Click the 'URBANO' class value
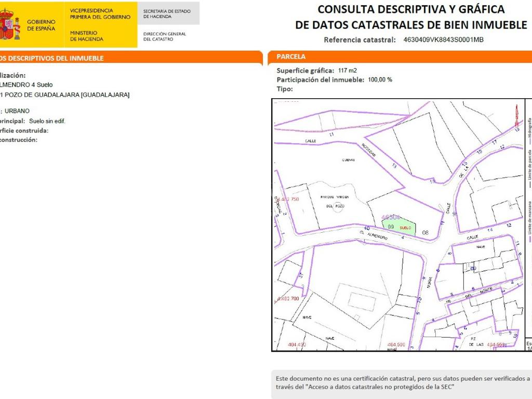The image size is (532, 399). point(17,111)
